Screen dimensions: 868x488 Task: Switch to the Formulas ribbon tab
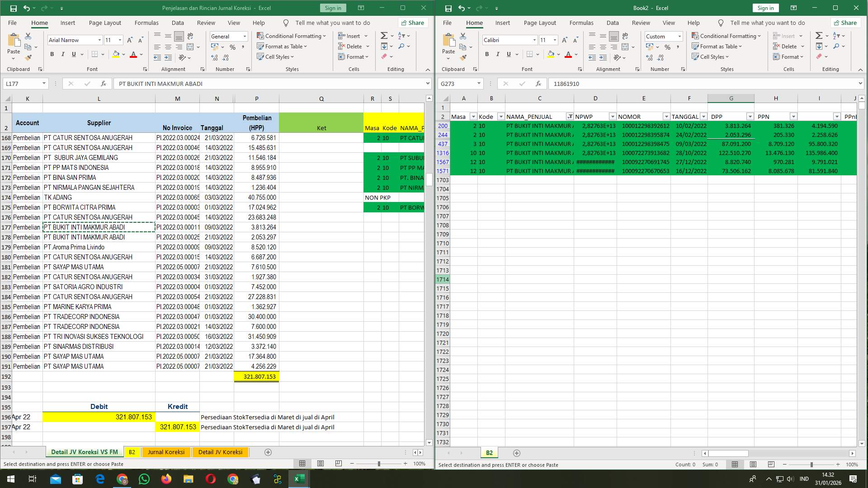pos(146,23)
